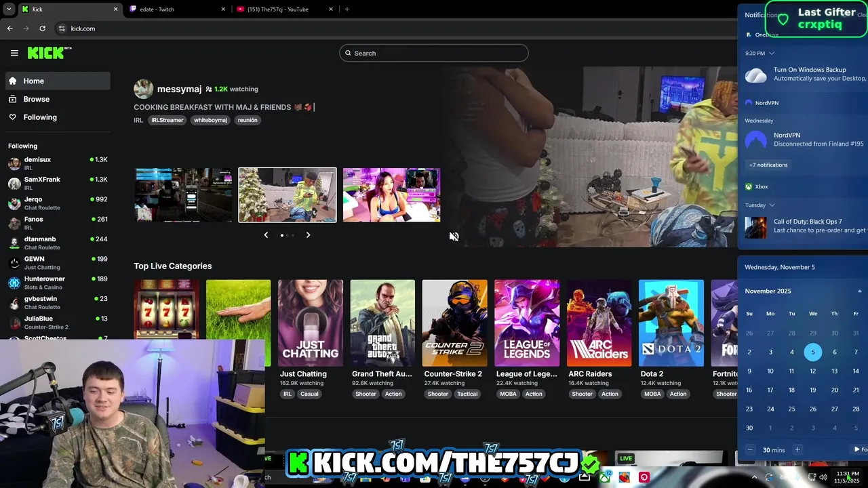Close the edate - Twitch tab
Viewport: 868px width, 488px height.
[223, 9]
